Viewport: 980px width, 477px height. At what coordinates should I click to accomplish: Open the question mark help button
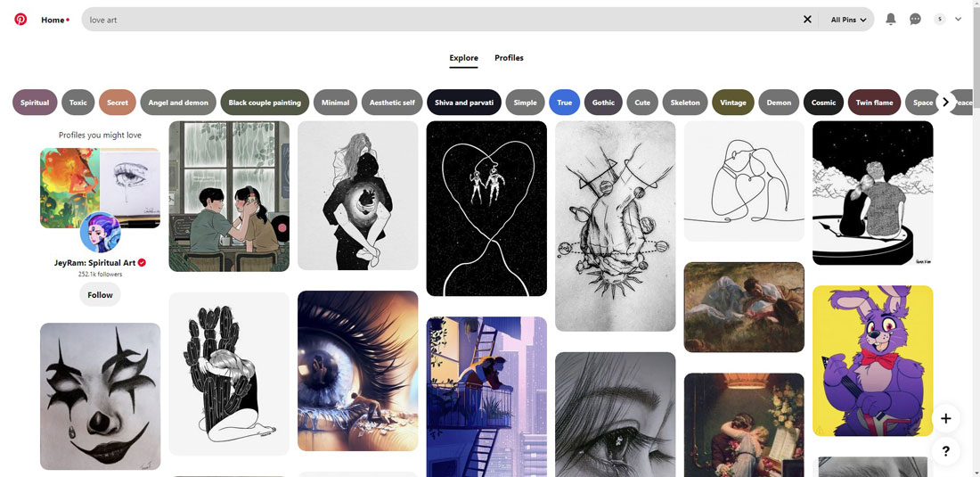tap(945, 451)
